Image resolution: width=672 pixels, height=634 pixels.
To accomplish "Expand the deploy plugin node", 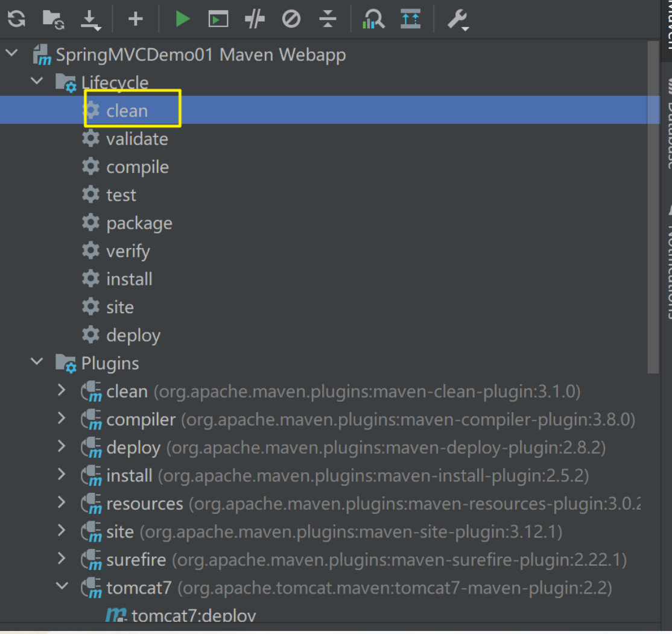I will [x=62, y=446].
